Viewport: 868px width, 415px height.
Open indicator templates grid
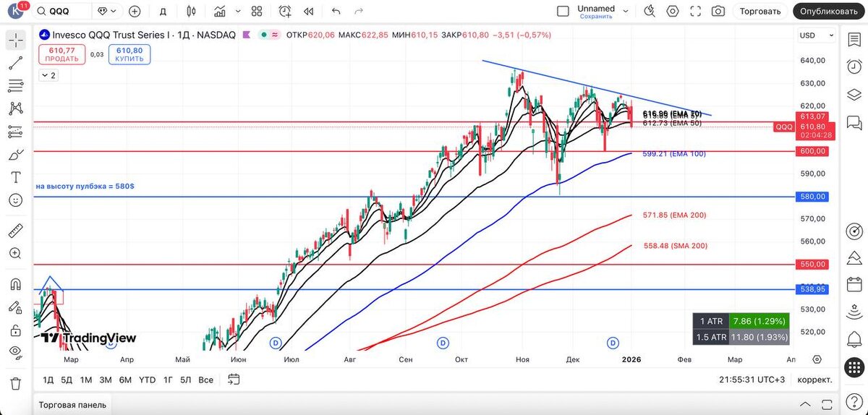(x=256, y=11)
